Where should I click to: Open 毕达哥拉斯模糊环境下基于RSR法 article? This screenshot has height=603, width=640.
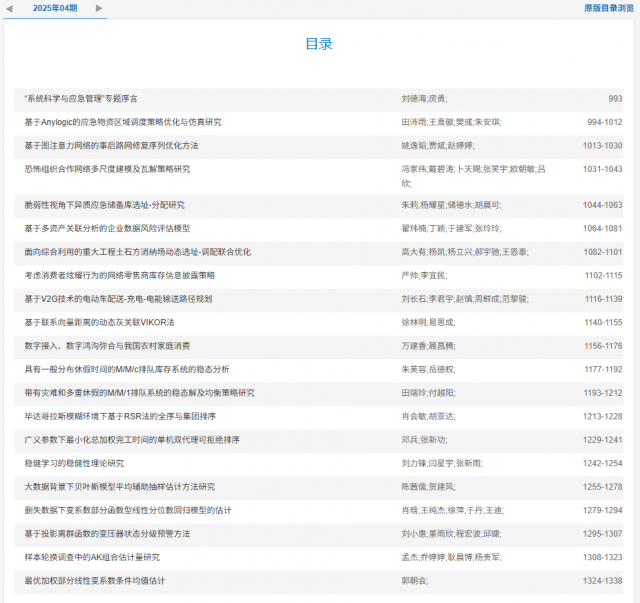point(120,416)
